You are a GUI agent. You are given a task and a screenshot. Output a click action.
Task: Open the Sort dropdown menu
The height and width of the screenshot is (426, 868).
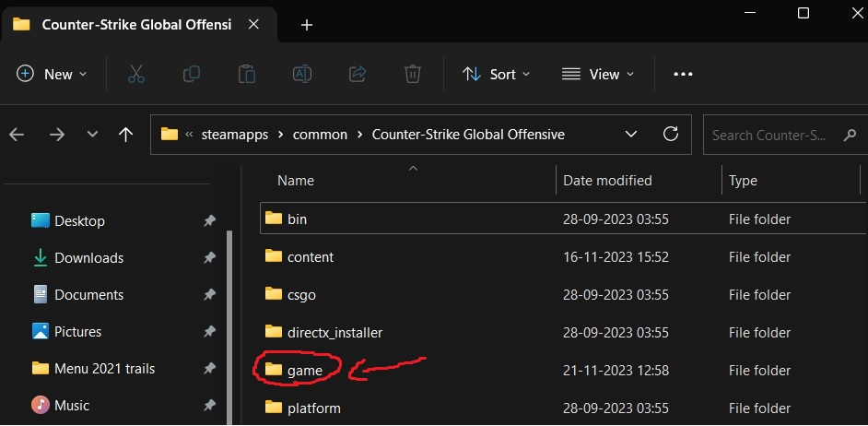click(x=496, y=75)
